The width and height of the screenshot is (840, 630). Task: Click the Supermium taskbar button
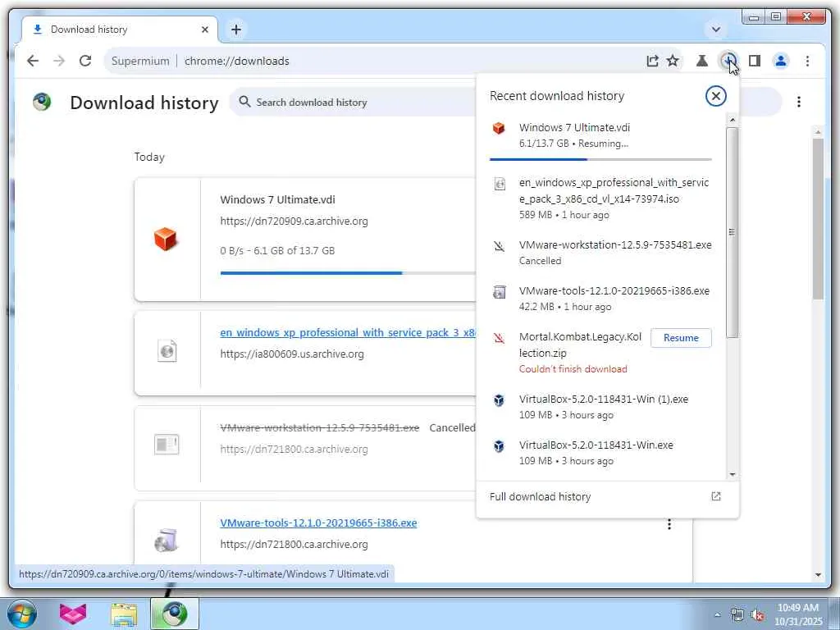tap(175, 614)
